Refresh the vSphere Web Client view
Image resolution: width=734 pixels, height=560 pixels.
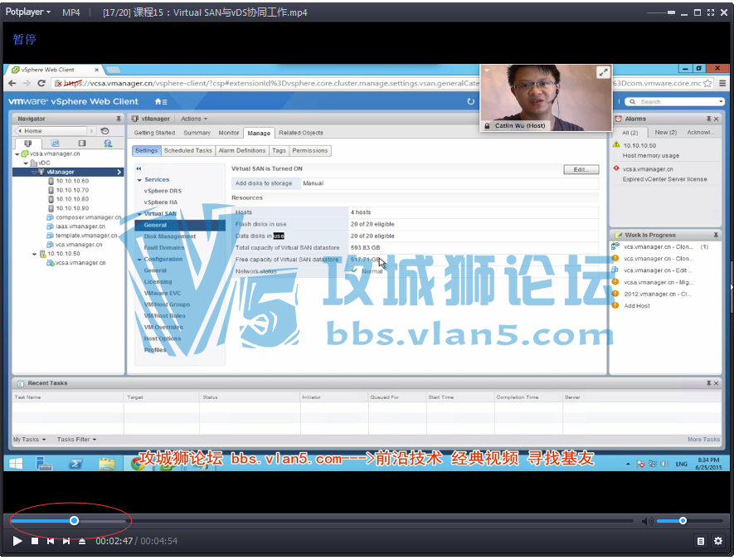point(471,101)
